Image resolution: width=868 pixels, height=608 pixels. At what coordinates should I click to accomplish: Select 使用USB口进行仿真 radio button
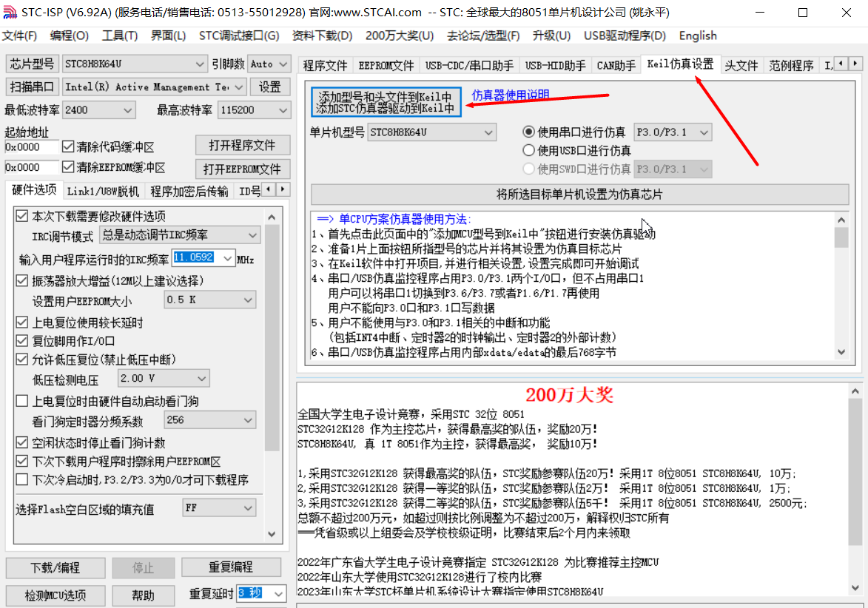pyautogui.click(x=528, y=151)
